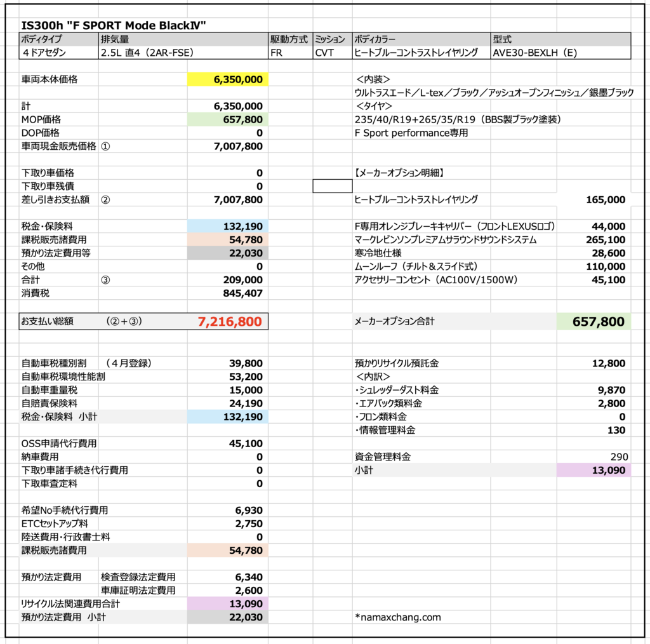Select the "F Sport performance専用" cell

click(x=411, y=133)
